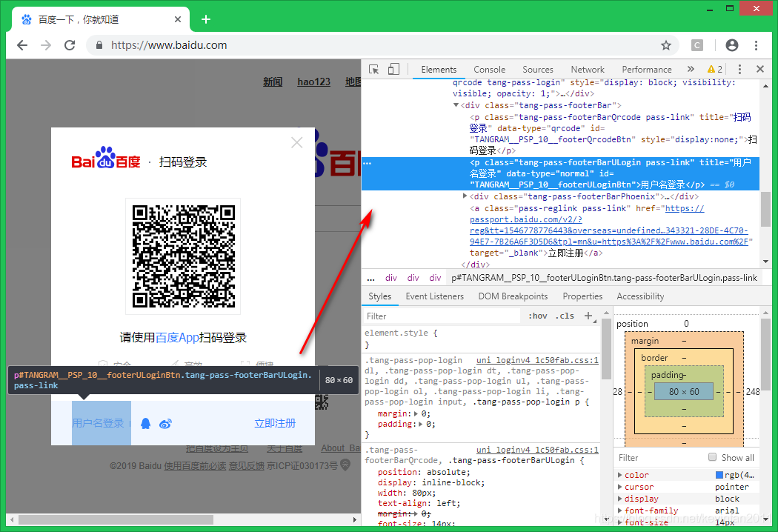
Task: Bookmark this page with the star icon
Action: click(x=666, y=45)
